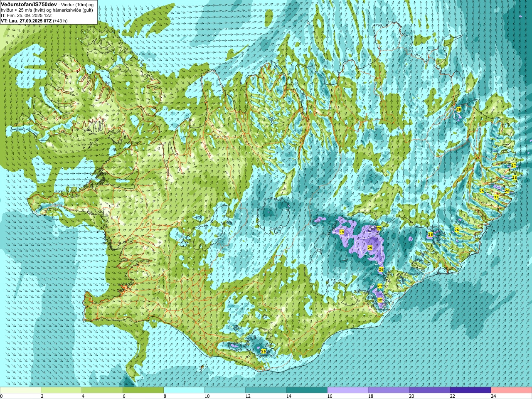Image resolution: width=532 pixels, height=399 pixels.
Task: Click the yellow gust label 32
Action: [x=380, y=300]
